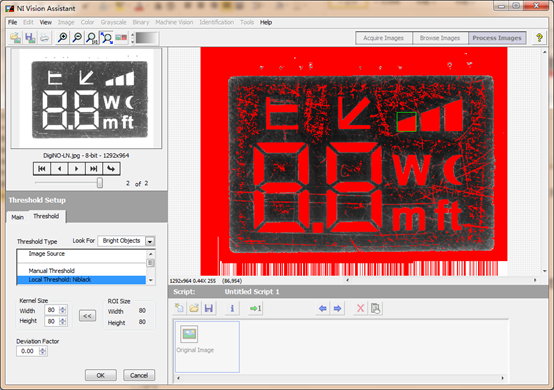Viewport: 554px width, 390px height.
Task: Go to previous image
Action: (x=59, y=169)
